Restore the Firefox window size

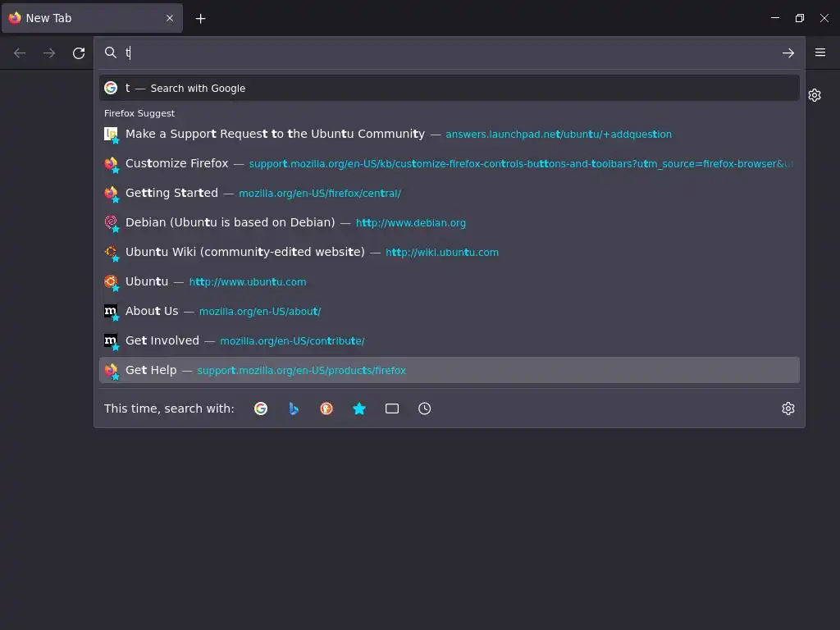pos(799,18)
